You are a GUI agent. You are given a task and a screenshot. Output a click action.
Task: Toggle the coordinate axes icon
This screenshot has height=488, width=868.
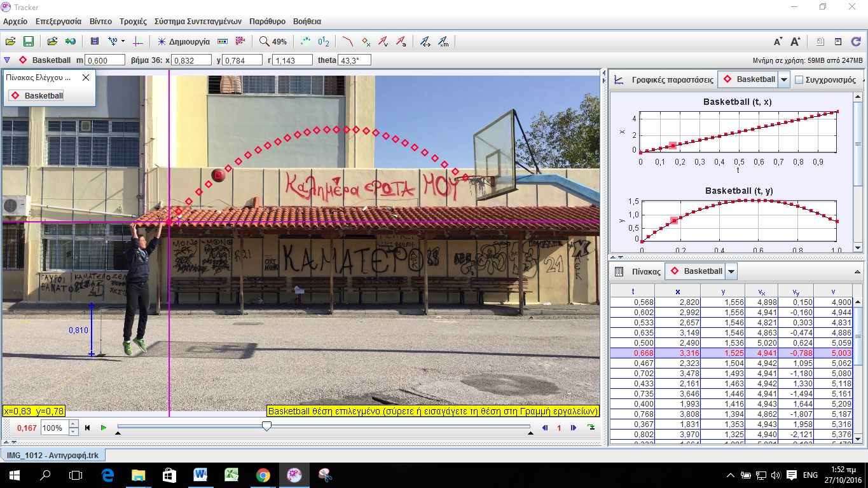click(139, 41)
